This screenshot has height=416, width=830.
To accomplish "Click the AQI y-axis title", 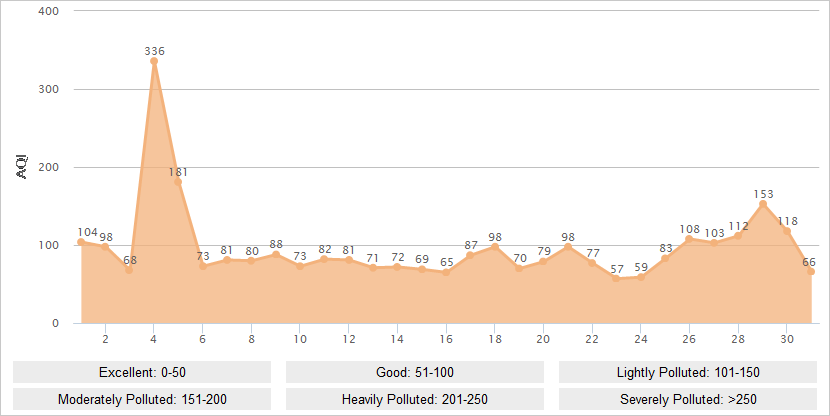I will pos(22,167).
